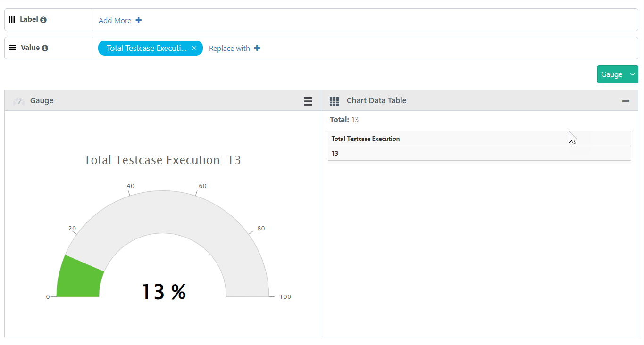Image resolution: width=644 pixels, height=345 pixels.
Task: Click the Add More link
Action: point(115,20)
